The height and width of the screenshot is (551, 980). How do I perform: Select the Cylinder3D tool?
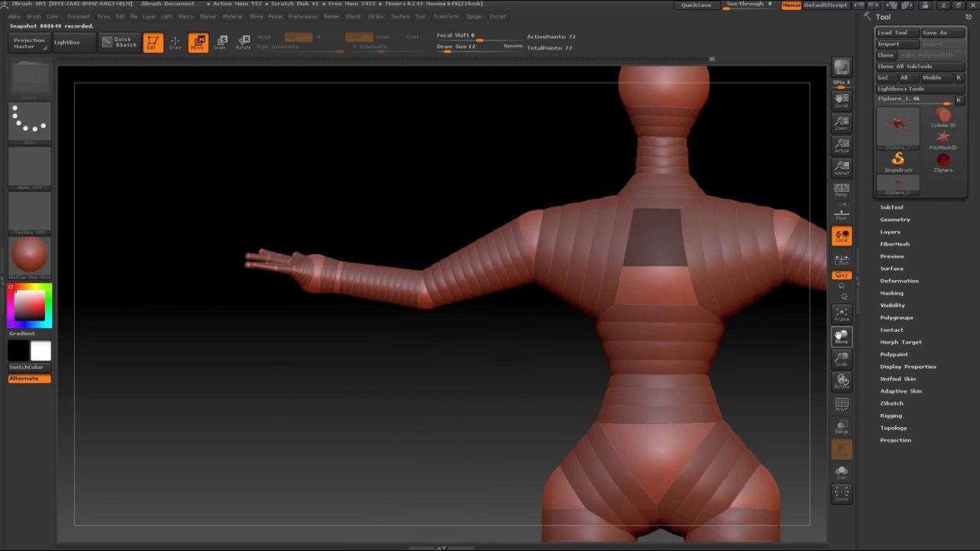pyautogui.click(x=942, y=116)
